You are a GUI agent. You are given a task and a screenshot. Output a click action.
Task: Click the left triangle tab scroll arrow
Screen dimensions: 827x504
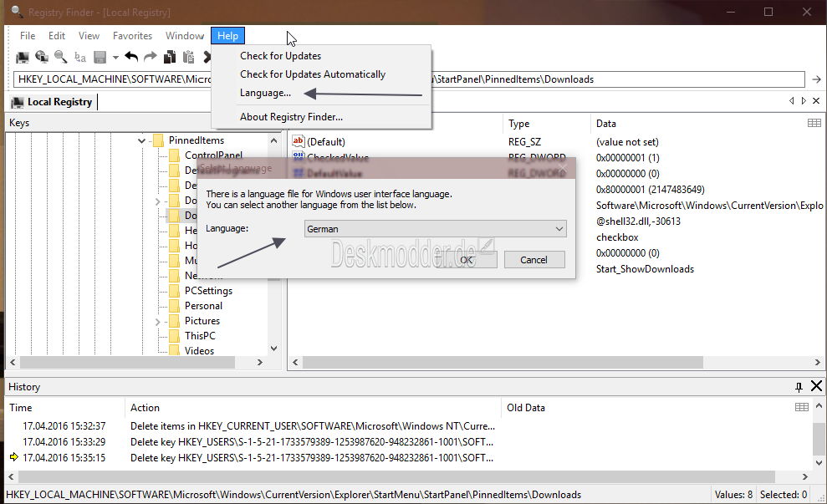(x=791, y=100)
